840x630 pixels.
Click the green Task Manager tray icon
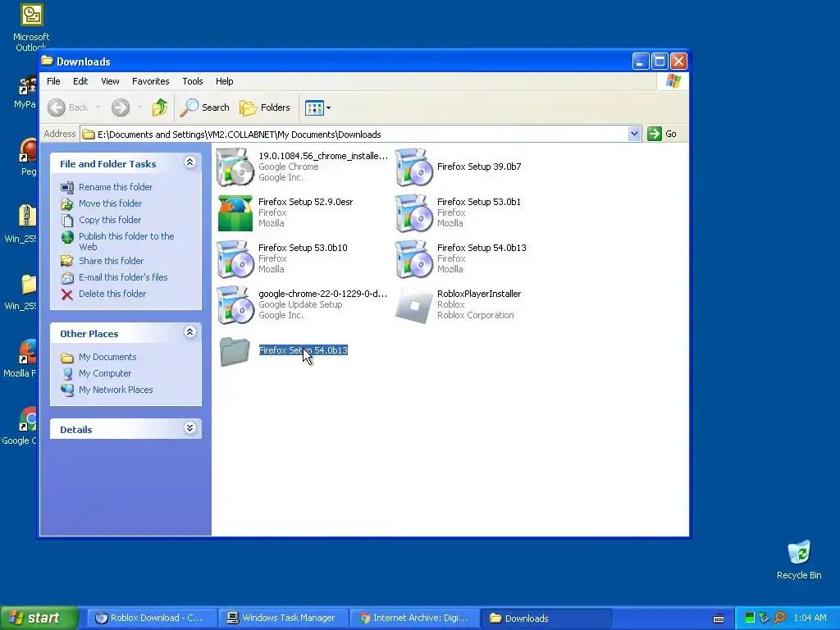coord(750,619)
